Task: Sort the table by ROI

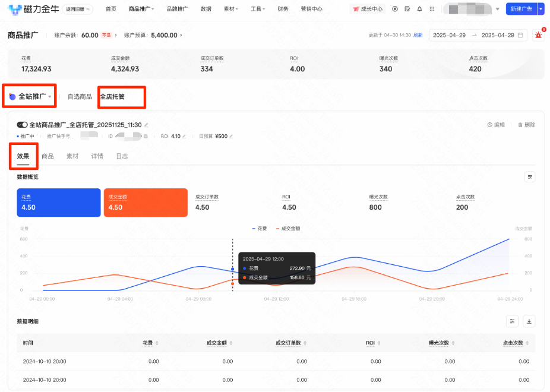Action: click(379, 343)
